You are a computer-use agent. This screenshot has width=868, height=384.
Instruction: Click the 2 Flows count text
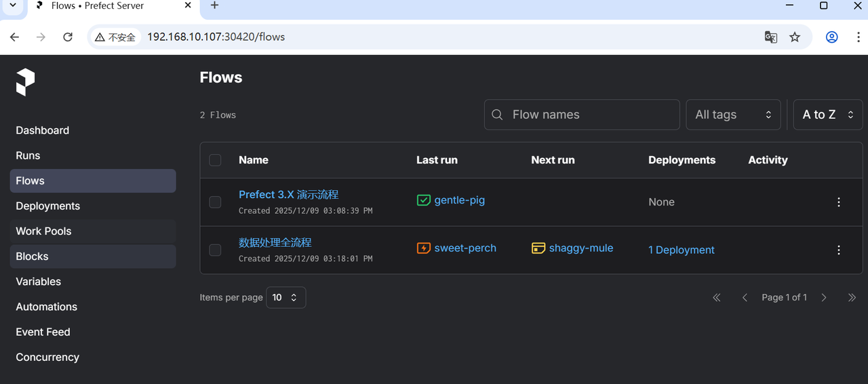(x=218, y=115)
